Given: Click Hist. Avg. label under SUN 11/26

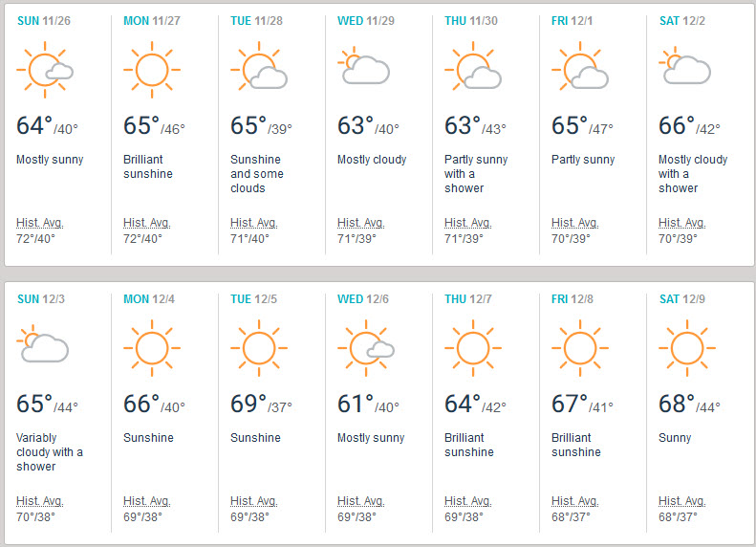Looking at the screenshot, I should [39, 223].
